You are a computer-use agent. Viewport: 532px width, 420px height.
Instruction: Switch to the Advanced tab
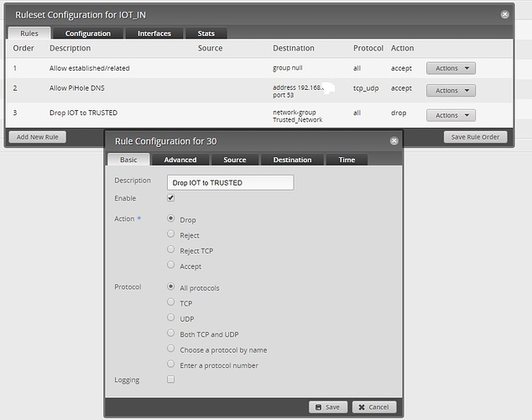pos(180,160)
